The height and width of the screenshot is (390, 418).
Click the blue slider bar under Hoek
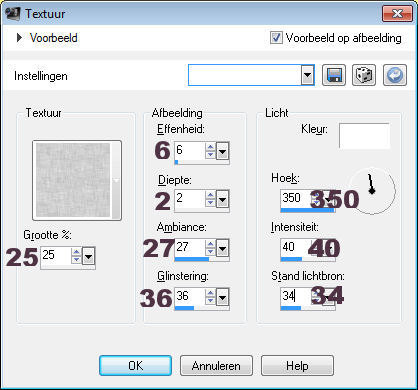307,210
